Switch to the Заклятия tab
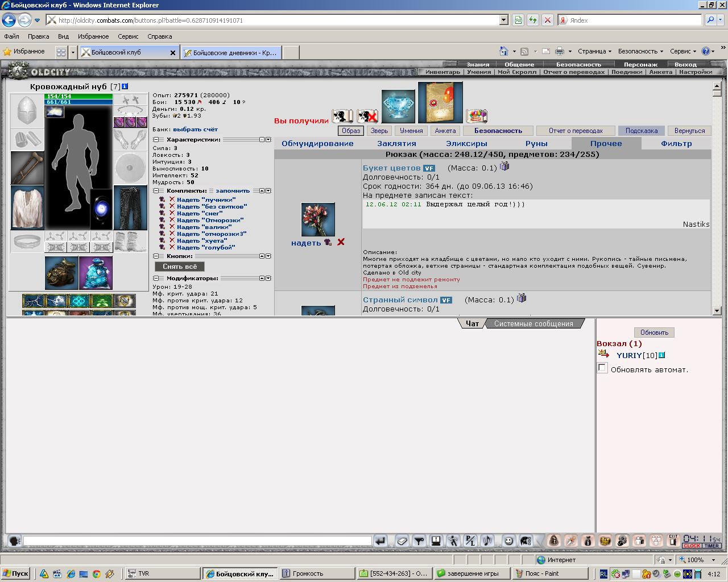This screenshot has height=582, width=728. pyautogui.click(x=396, y=144)
